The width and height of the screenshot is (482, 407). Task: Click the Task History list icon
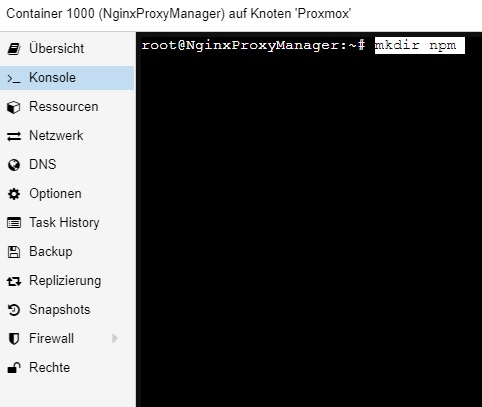tap(14, 223)
